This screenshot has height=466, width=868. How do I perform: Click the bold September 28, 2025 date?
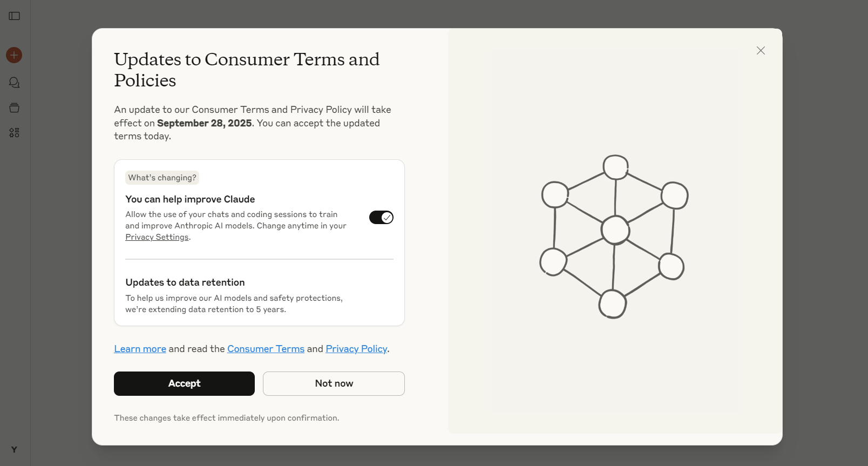click(x=204, y=123)
